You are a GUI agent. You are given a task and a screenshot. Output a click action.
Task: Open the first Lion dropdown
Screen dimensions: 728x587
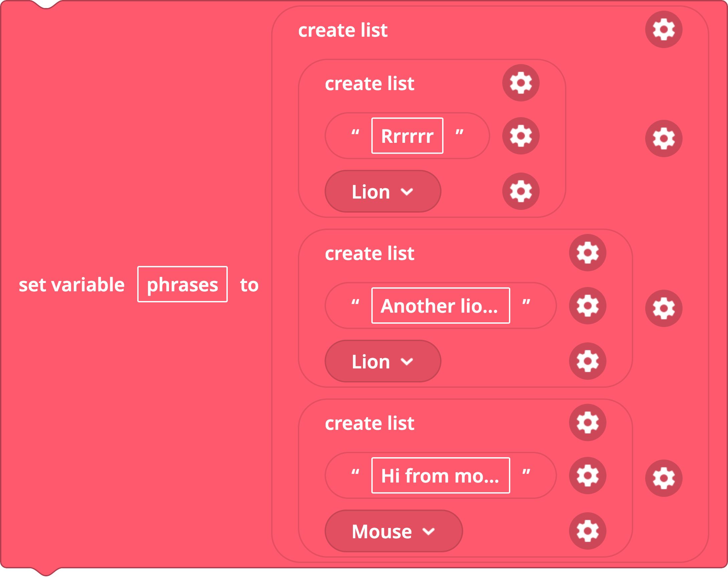click(383, 191)
